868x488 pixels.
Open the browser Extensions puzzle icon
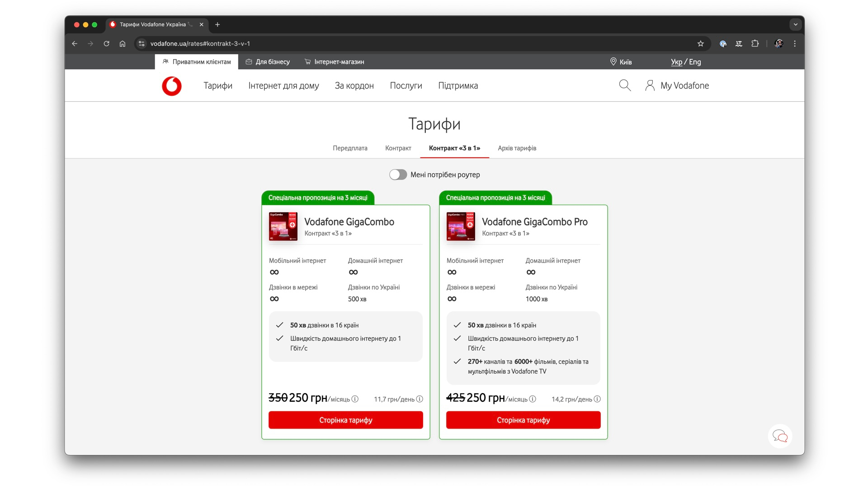point(755,44)
